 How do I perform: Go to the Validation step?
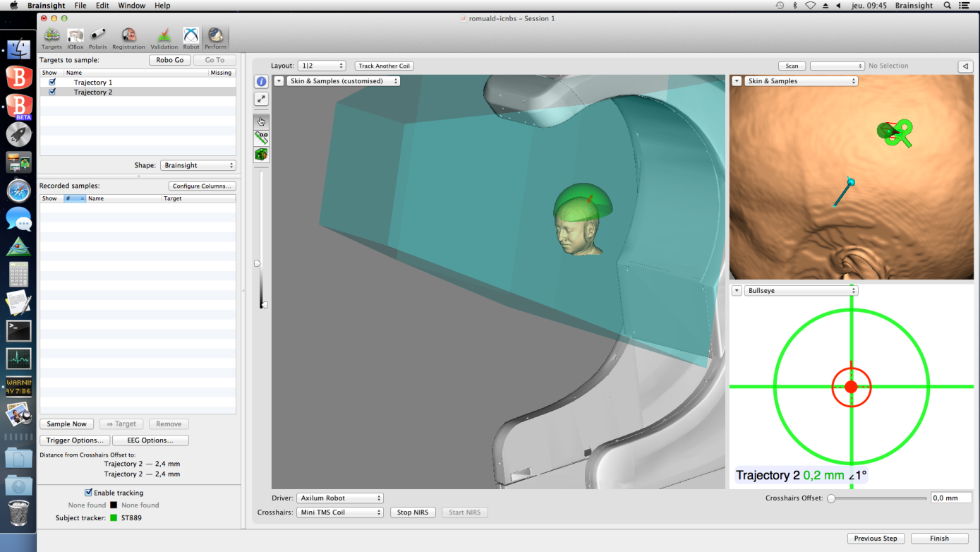click(164, 38)
